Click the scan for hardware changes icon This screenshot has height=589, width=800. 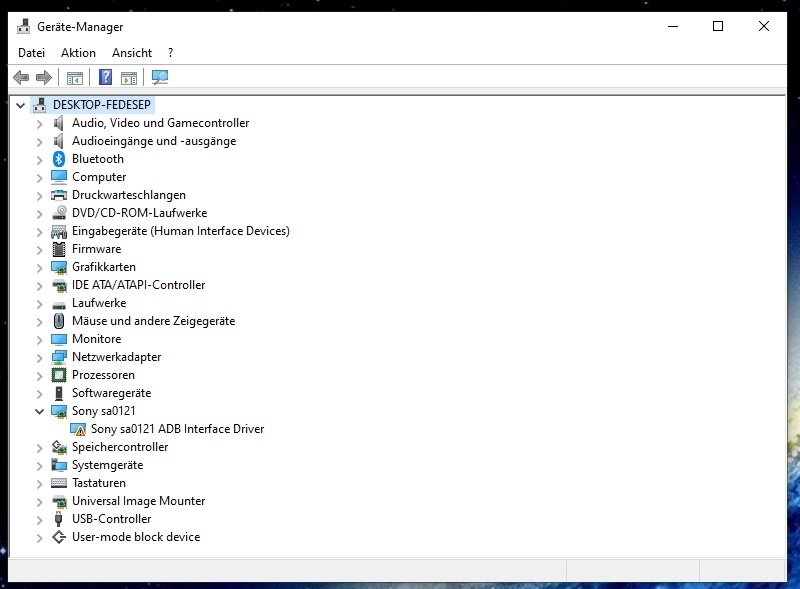[x=160, y=78]
